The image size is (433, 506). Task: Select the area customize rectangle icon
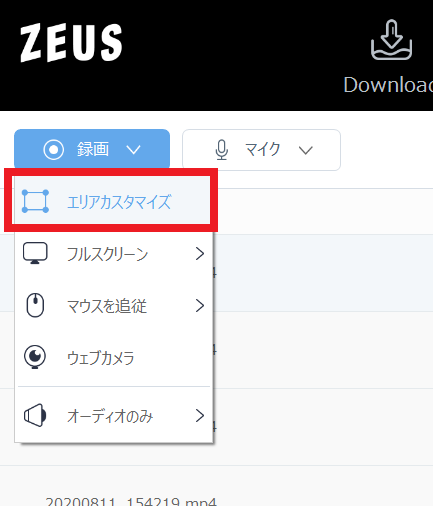tap(35, 201)
